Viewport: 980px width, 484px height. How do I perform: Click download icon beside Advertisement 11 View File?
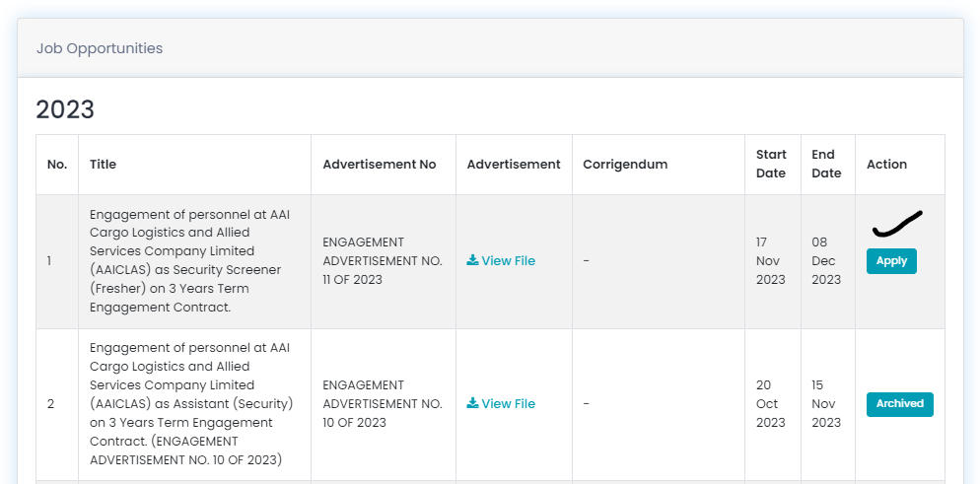tap(472, 260)
